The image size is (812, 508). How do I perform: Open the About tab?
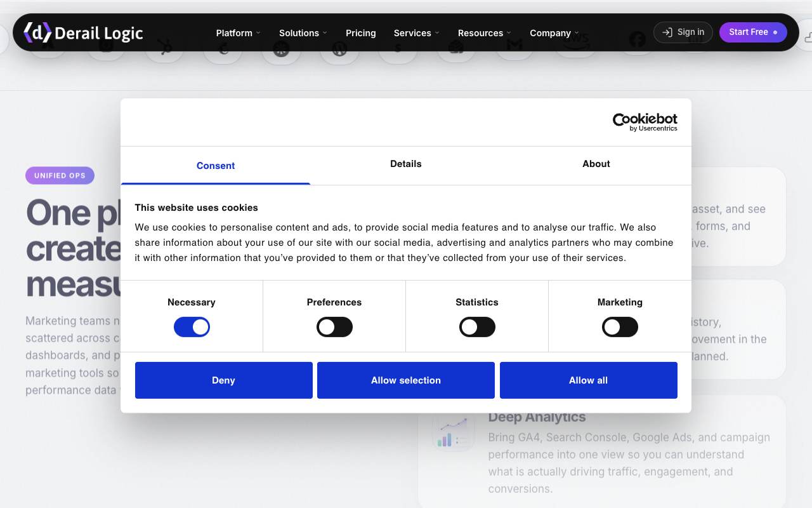click(596, 164)
